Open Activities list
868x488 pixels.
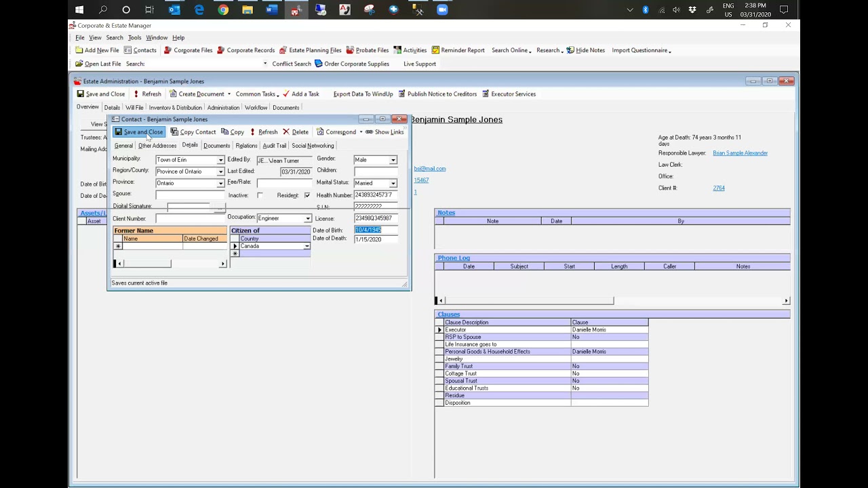pos(410,50)
